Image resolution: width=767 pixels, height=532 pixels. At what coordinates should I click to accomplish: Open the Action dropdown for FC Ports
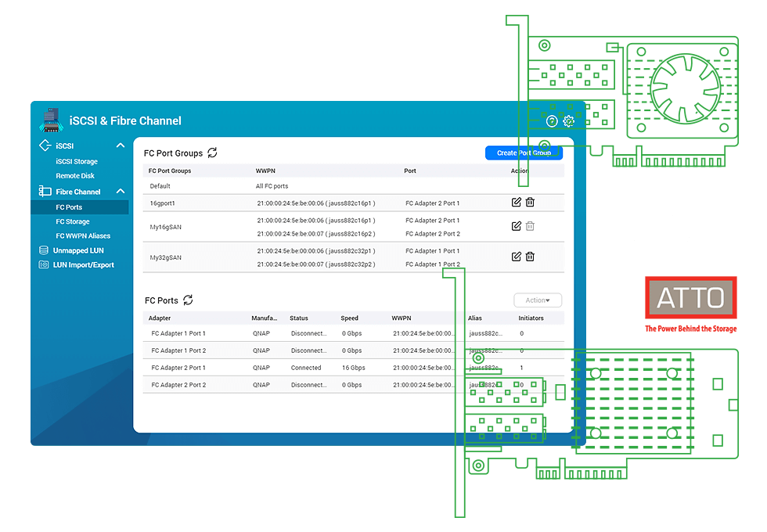tap(538, 300)
